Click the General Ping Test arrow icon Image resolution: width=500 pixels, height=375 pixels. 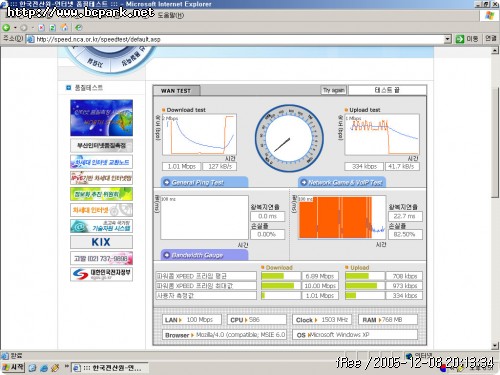[x=166, y=182]
